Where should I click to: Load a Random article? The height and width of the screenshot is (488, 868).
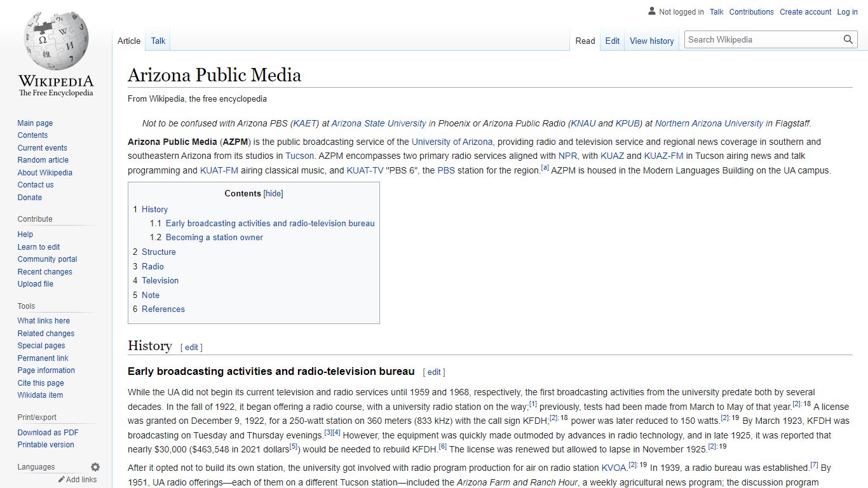point(43,160)
